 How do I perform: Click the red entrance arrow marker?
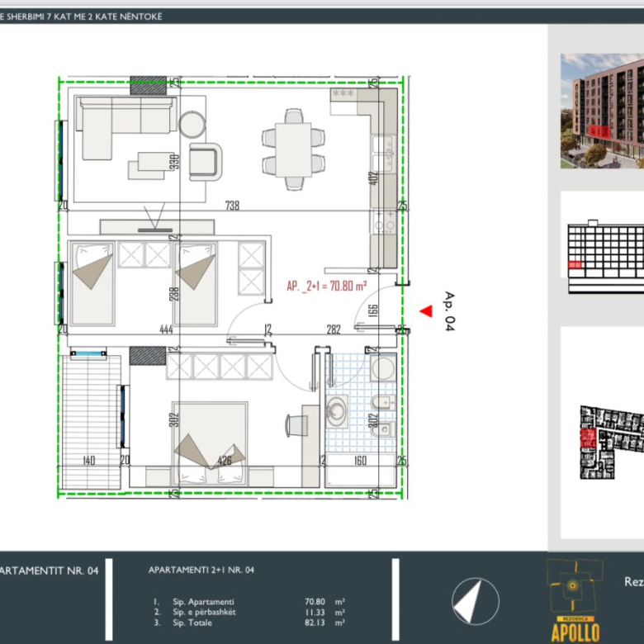pyautogui.click(x=426, y=311)
